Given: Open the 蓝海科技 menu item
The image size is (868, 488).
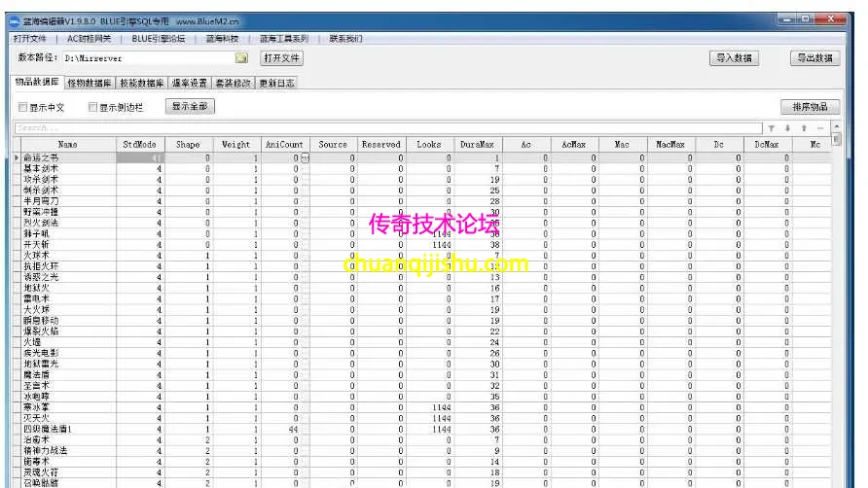Looking at the screenshot, I should [223, 39].
